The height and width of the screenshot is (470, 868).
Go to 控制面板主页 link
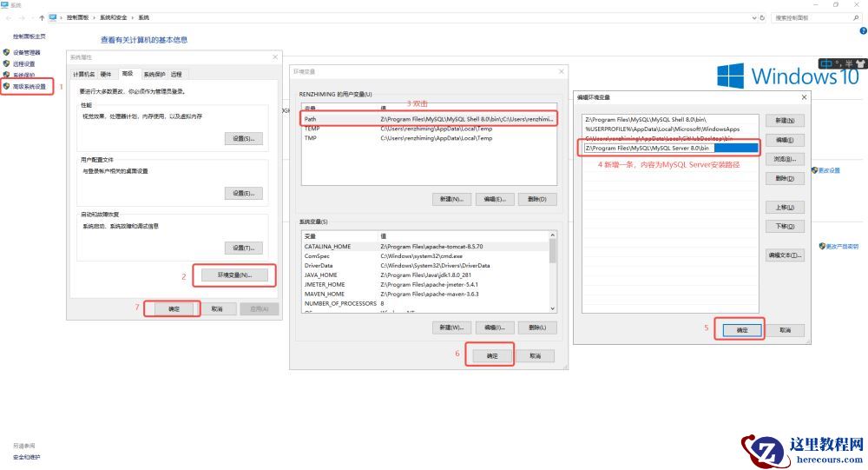tap(30, 36)
